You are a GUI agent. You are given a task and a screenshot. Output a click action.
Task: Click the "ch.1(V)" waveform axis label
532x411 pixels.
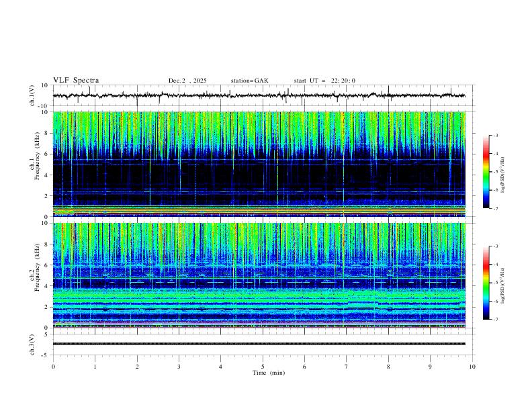[32, 95]
